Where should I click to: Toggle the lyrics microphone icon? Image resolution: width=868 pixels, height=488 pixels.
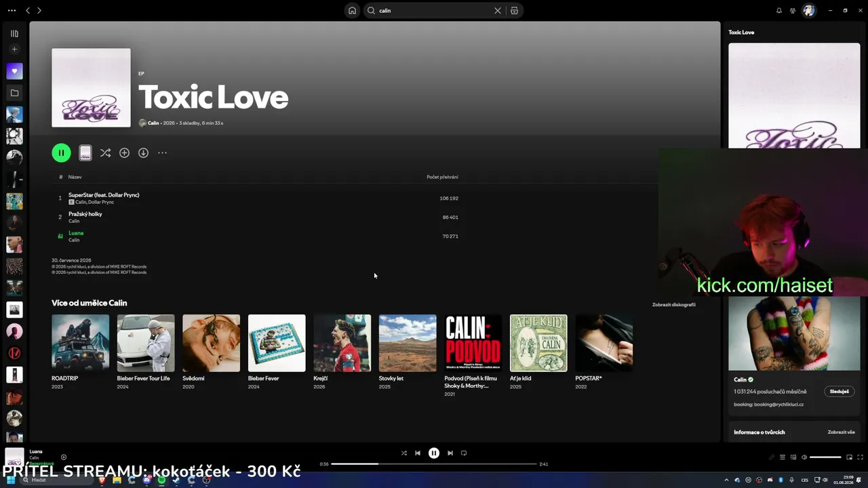tap(771, 457)
